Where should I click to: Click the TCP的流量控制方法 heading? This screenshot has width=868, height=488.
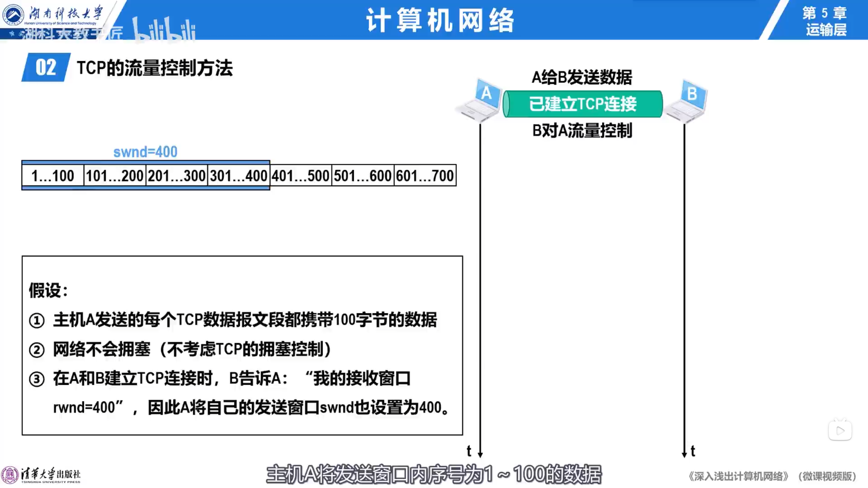[x=155, y=68]
